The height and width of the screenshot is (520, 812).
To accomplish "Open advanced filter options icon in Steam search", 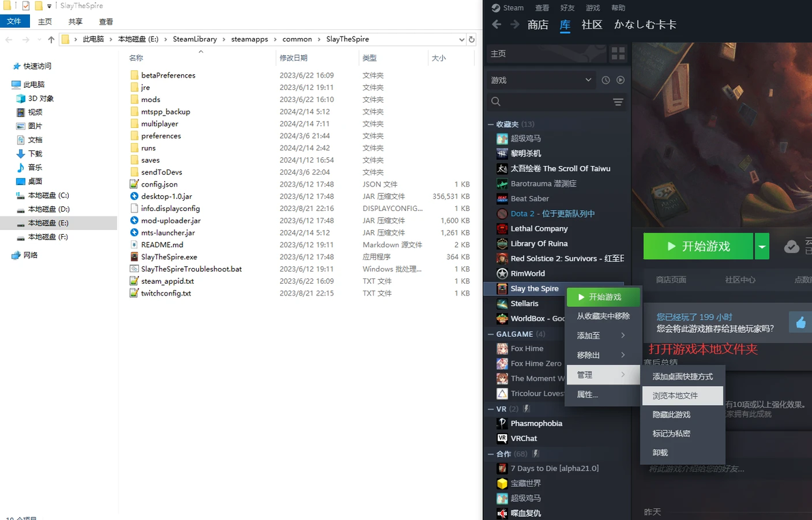I will [618, 102].
